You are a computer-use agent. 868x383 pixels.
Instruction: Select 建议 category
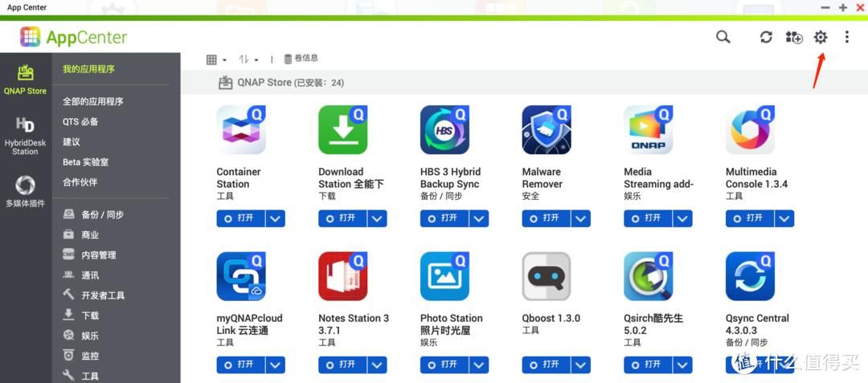coord(72,142)
